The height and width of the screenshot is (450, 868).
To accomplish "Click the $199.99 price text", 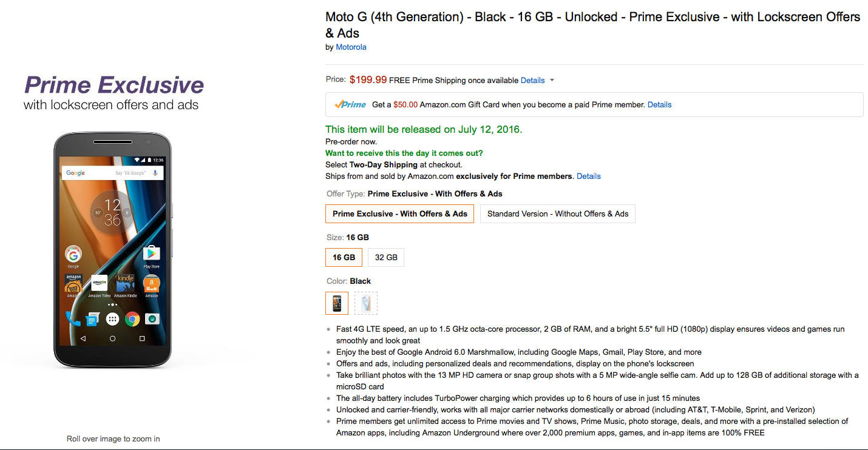I will [368, 79].
